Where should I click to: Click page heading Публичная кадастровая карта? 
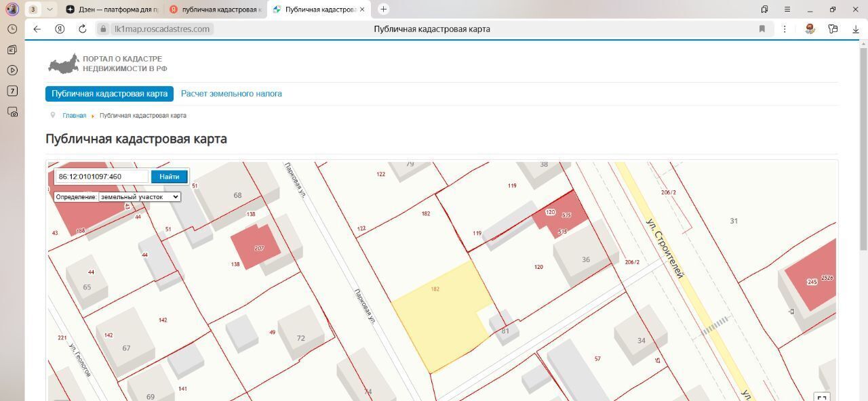click(136, 139)
